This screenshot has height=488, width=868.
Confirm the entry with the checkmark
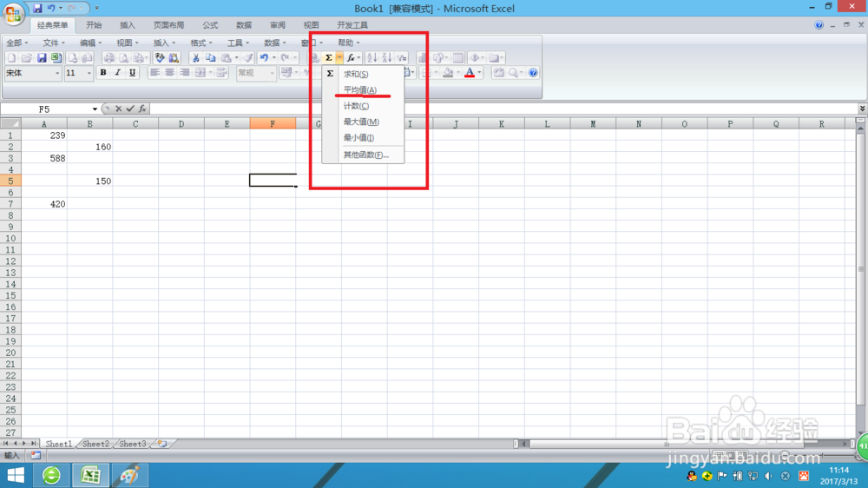131,109
